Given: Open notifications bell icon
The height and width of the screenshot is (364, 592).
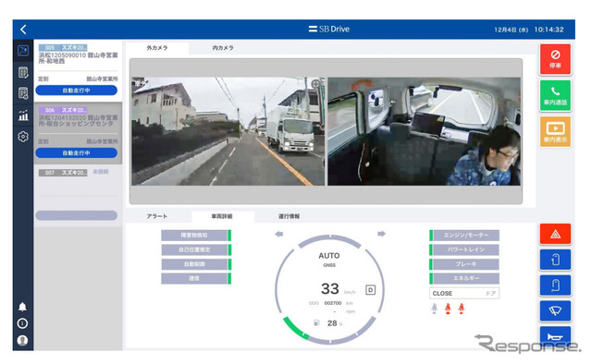Looking at the screenshot, I should coord(22,307).
